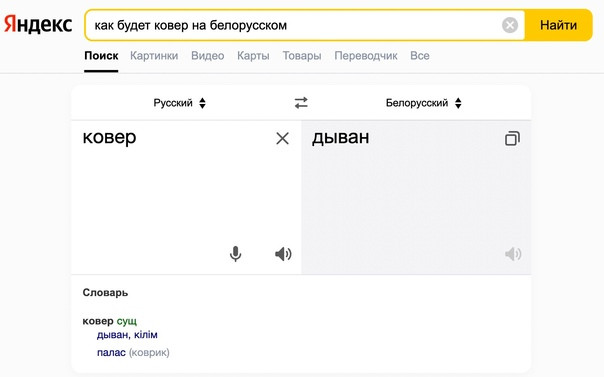Click the dictionary word кілім

click(146, 335)
